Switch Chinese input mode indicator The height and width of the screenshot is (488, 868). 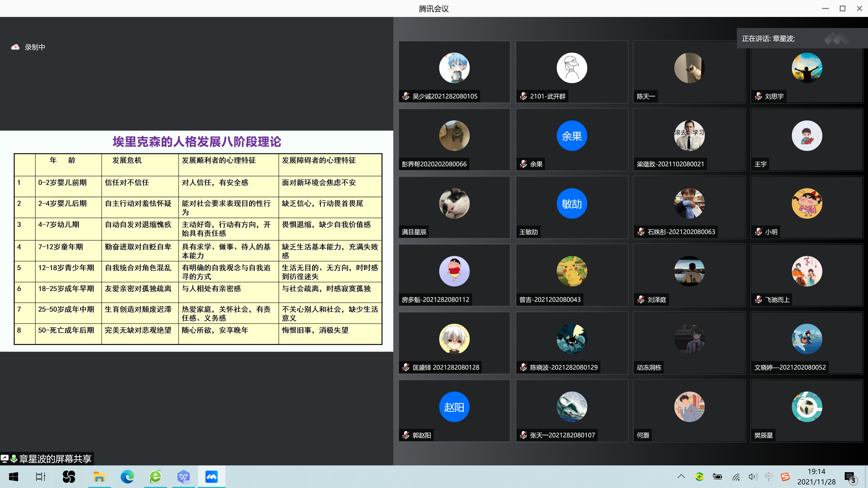769,476
